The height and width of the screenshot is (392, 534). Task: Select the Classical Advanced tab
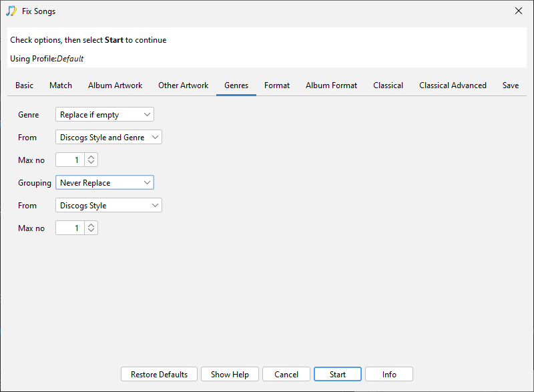pos(453,85)
